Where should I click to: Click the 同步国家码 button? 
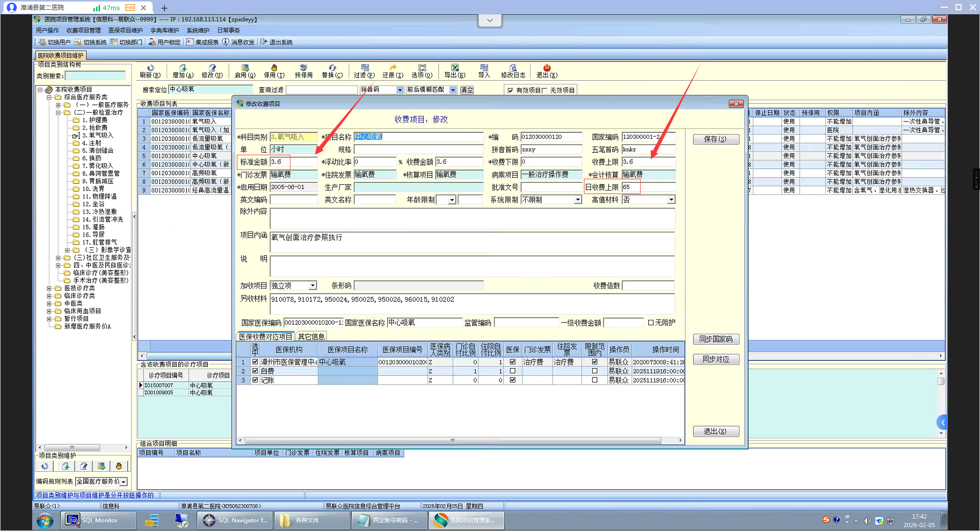pos(716,339)
